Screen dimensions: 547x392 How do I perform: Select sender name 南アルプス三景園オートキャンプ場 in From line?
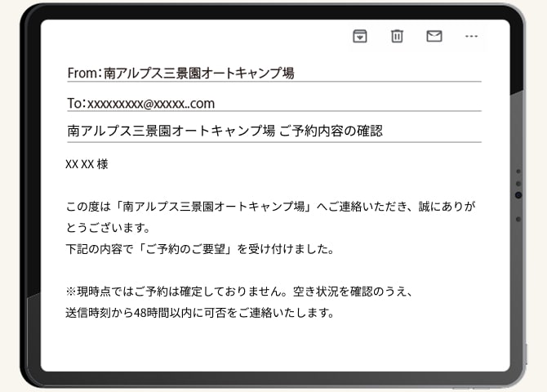(x=198, y=73)
